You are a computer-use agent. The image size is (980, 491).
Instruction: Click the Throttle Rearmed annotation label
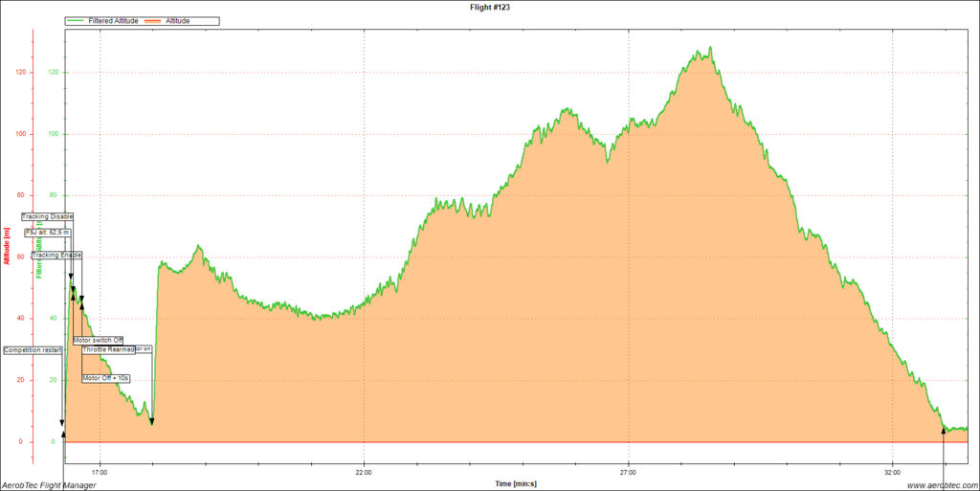click(108, 349)
